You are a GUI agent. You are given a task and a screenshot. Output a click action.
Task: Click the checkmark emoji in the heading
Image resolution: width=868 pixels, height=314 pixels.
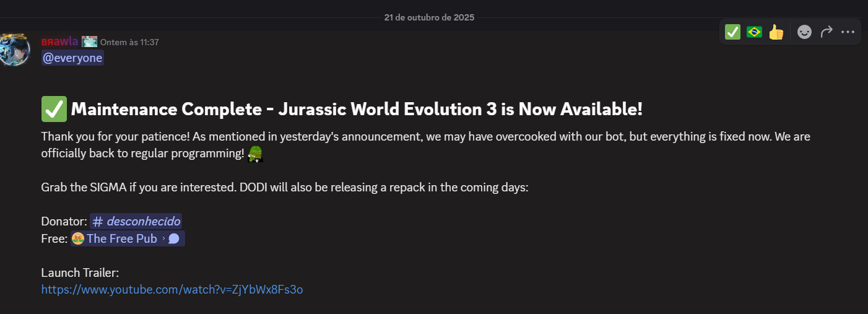tap(54, 110)
